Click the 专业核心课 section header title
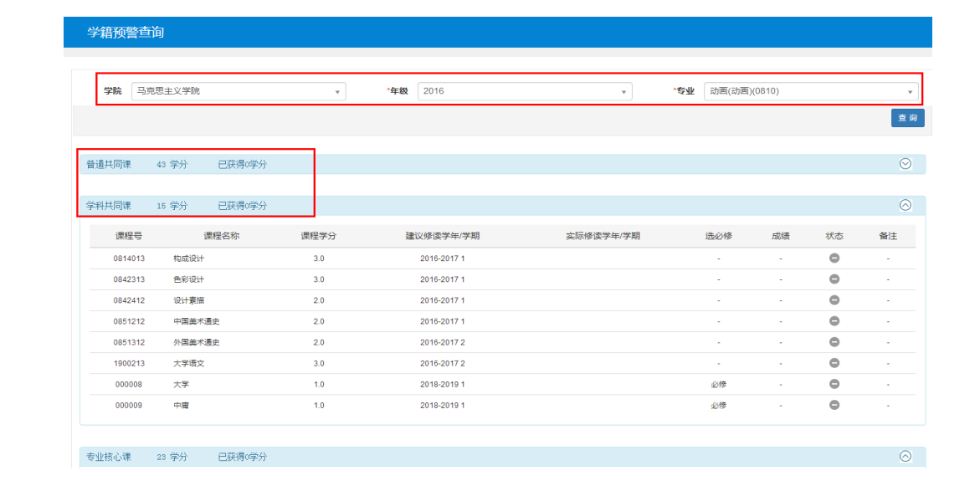Viewport: 980px width, 486px height. 109,458
